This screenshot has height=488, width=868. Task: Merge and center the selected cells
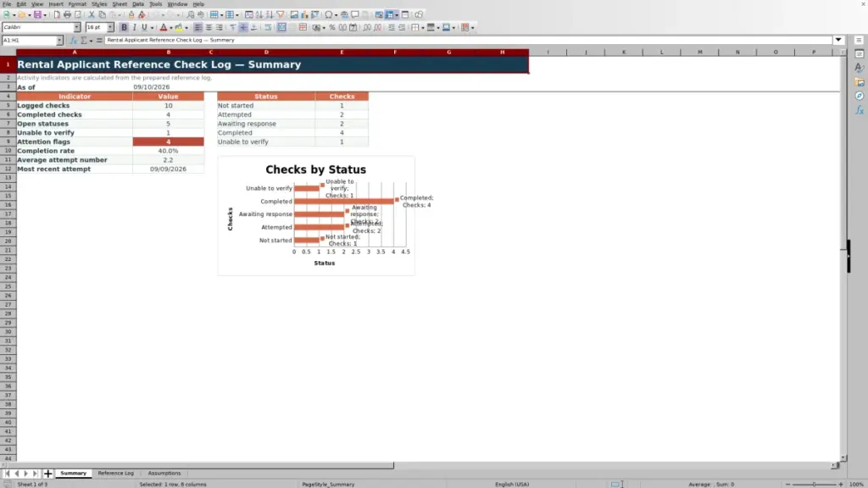tap(281, 27)
